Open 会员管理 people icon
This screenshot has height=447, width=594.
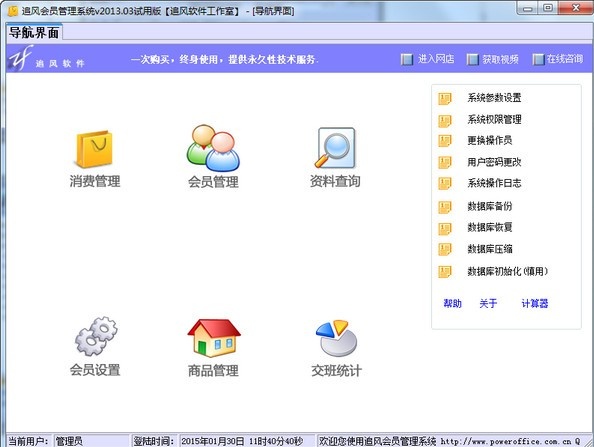pos(213,148)
